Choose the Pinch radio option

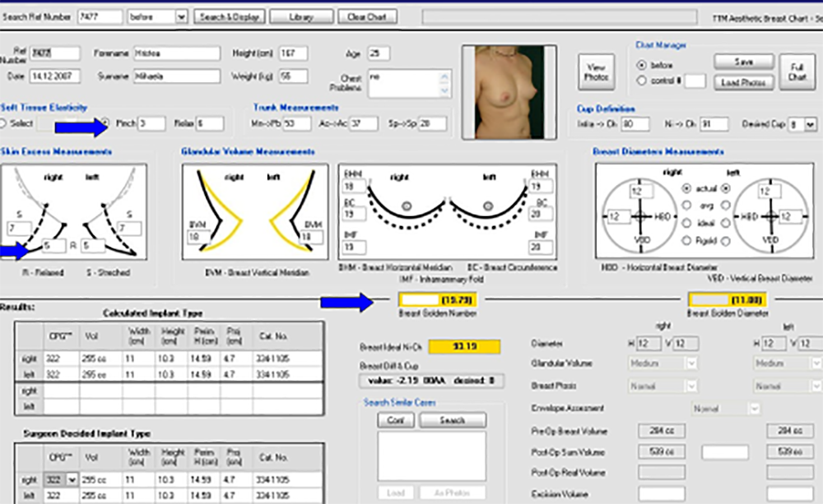click(x=105, y=123)
